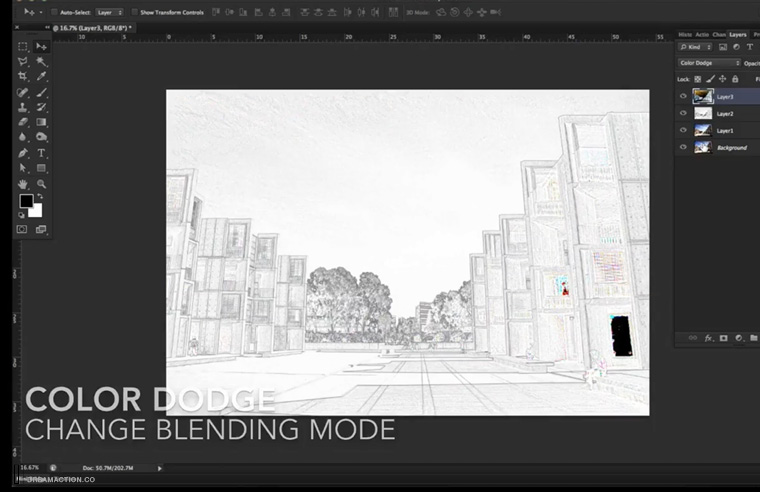The image size is (760, 492).
Task: Select Layer3 thumbnail
Action: point(703,96)
